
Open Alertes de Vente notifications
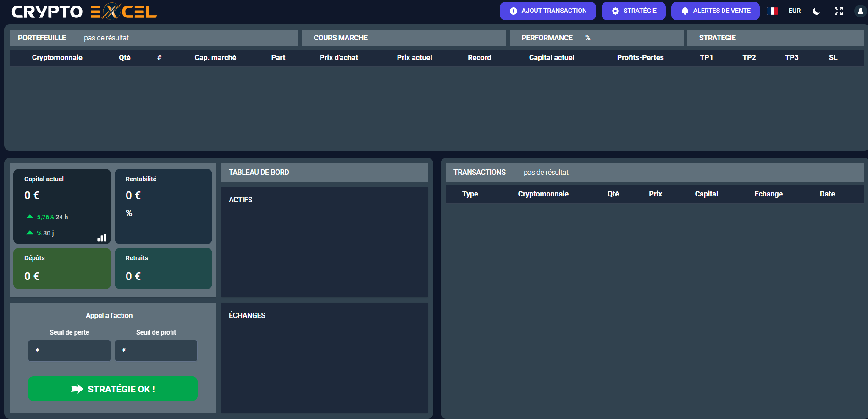tap(715, 11)
